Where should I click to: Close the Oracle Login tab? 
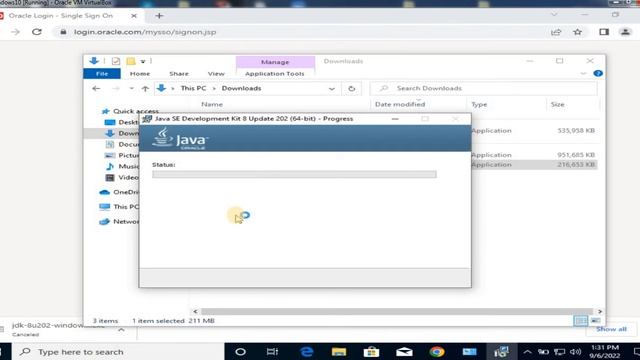click(x=134, y=16)
